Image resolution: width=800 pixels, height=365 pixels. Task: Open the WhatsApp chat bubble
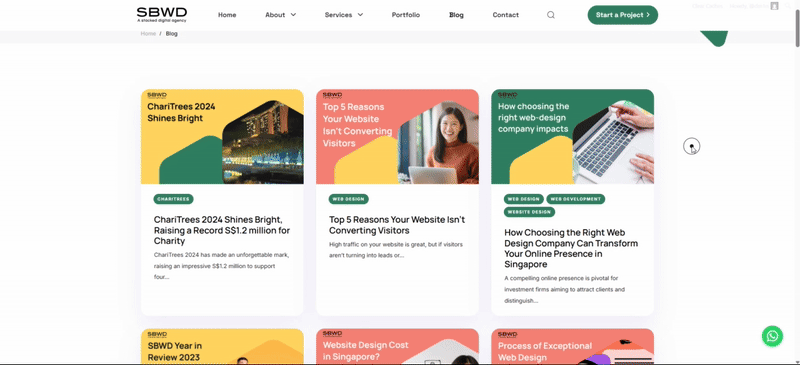[772, 336]
